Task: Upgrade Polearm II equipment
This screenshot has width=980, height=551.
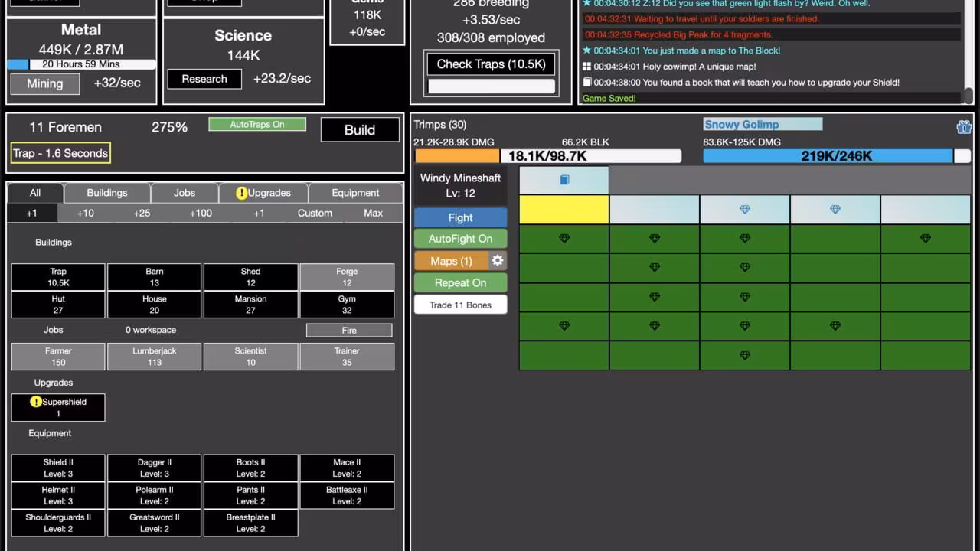Action: click(155, 495)
